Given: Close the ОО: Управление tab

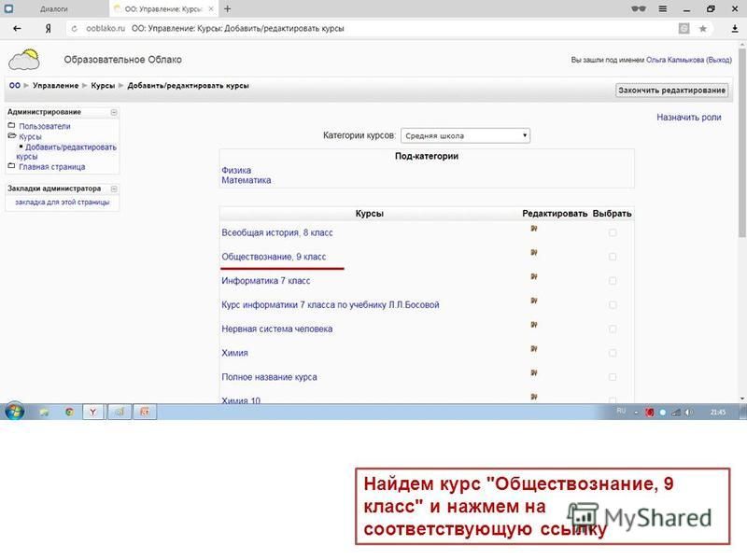Looking at the screenshot, I should point(211,9).
